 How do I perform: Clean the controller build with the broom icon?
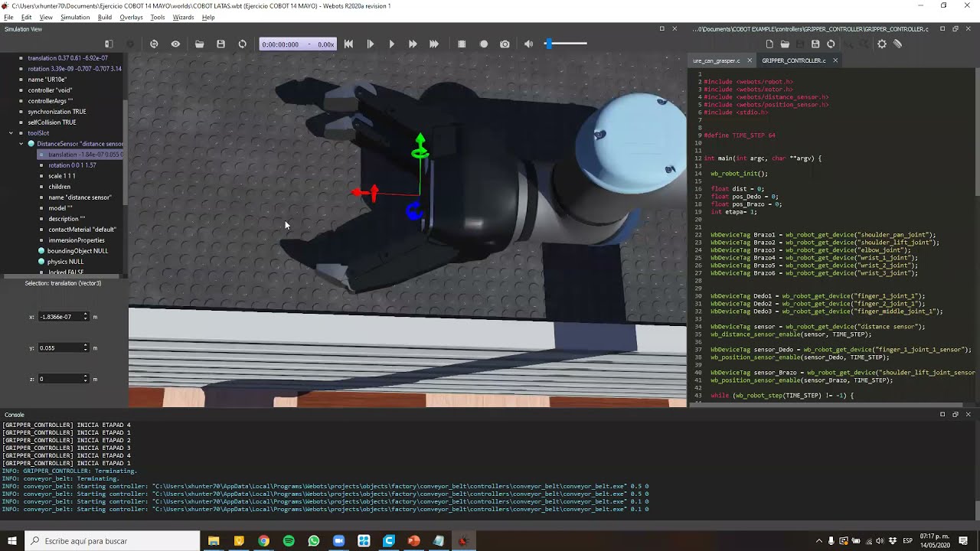tap(897, 44)
